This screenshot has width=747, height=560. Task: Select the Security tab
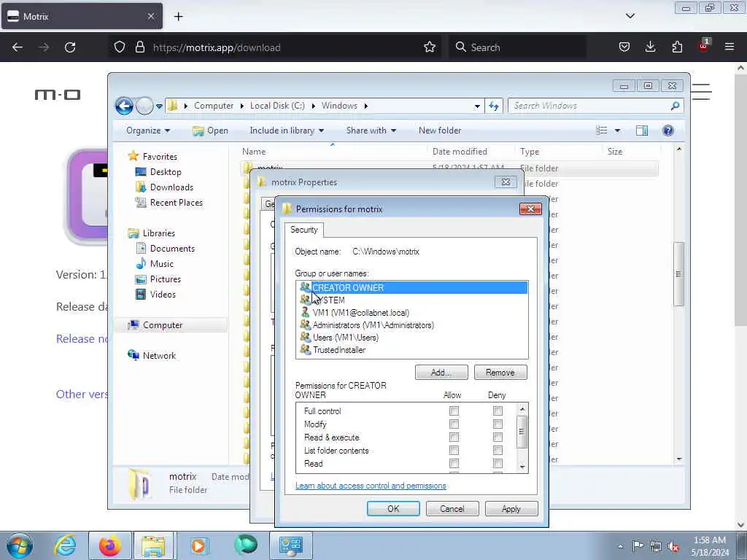click(304, 230)
